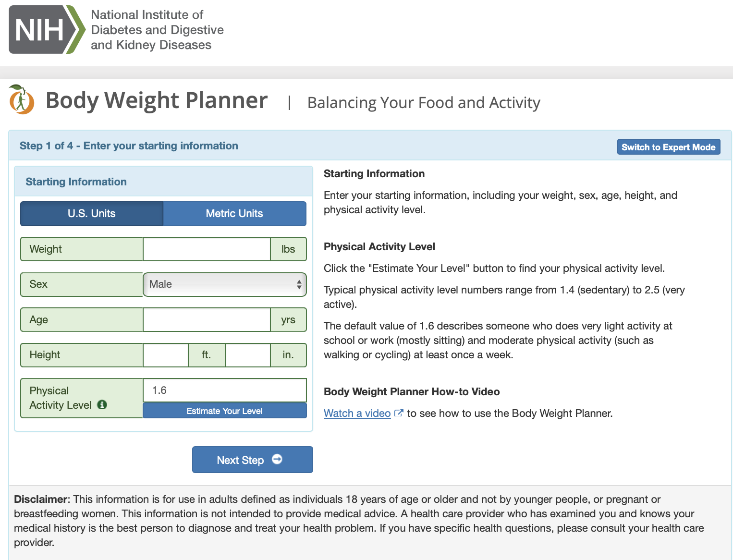This screenshot has height=560, width=733.
Task: Open the Sex dropdown menu
Action: point(224,284)
